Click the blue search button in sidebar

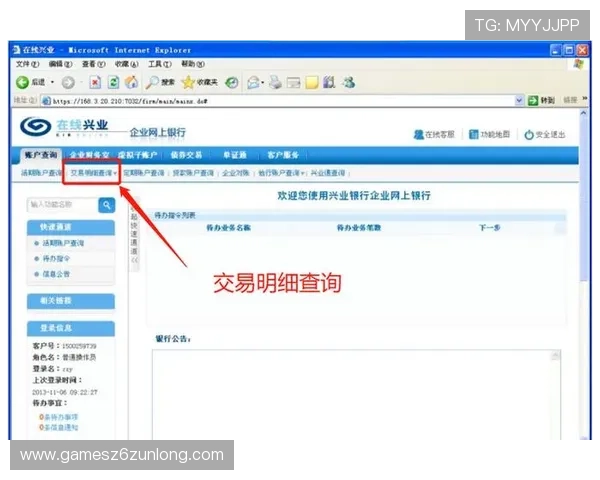[107, 205]
